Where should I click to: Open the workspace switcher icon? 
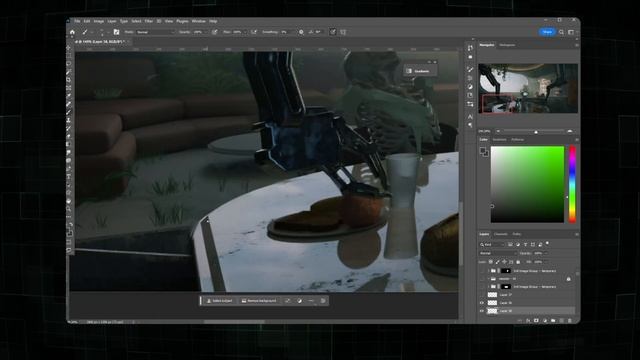(571, 32)
